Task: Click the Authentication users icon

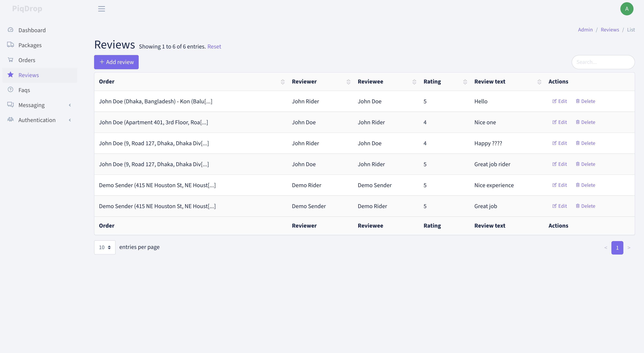Action: pos(10,119)
